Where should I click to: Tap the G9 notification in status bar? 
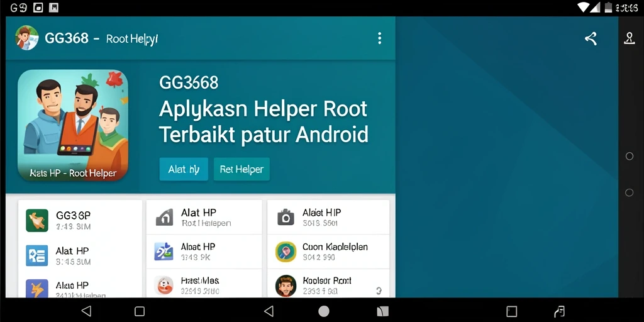18,8
